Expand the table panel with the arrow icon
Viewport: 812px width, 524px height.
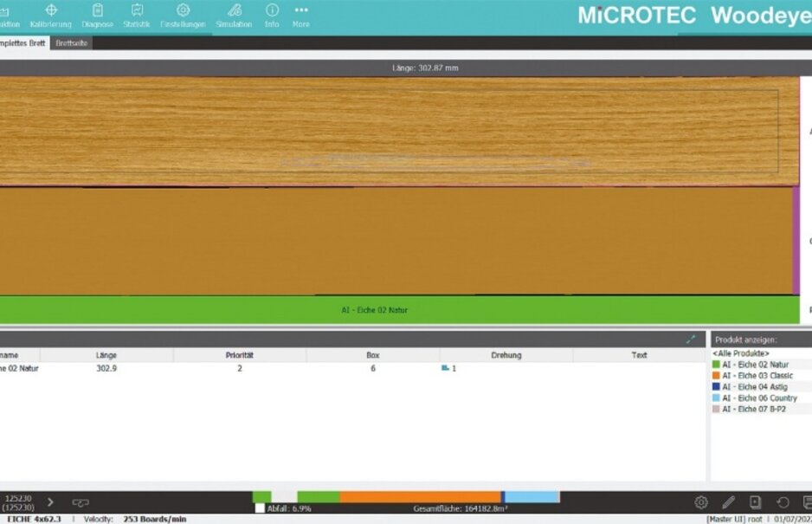[690, 340]
